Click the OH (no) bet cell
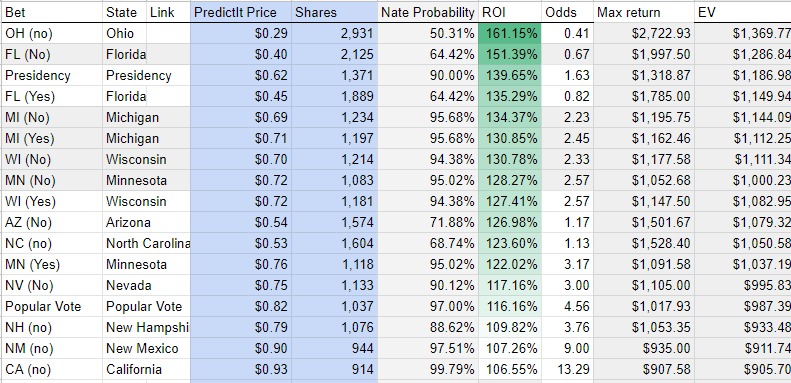791x383 pixels. pyautogui.click(x=52, y=33)
